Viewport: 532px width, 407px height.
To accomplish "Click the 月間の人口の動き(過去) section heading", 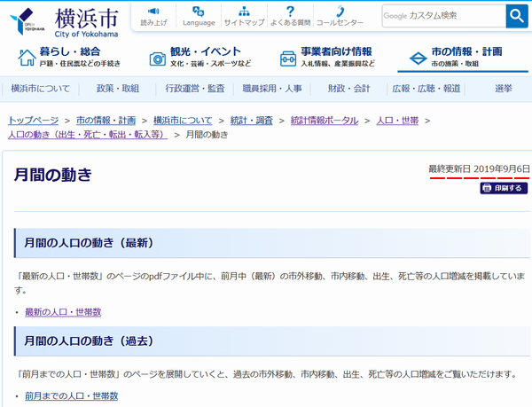I will coord(88,340).
